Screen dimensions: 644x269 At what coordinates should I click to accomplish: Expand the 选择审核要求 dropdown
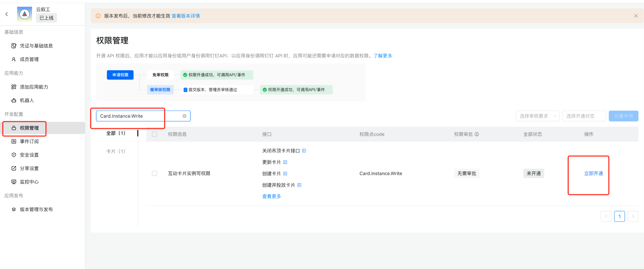click(x=537, y=116)
